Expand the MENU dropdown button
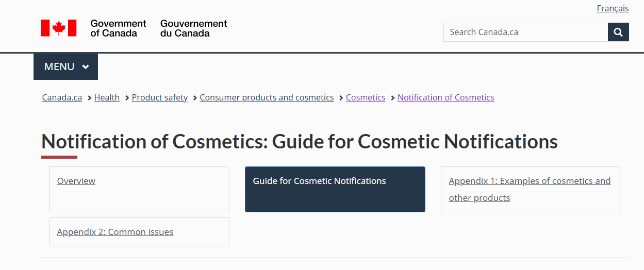 (x=65, y=66)
